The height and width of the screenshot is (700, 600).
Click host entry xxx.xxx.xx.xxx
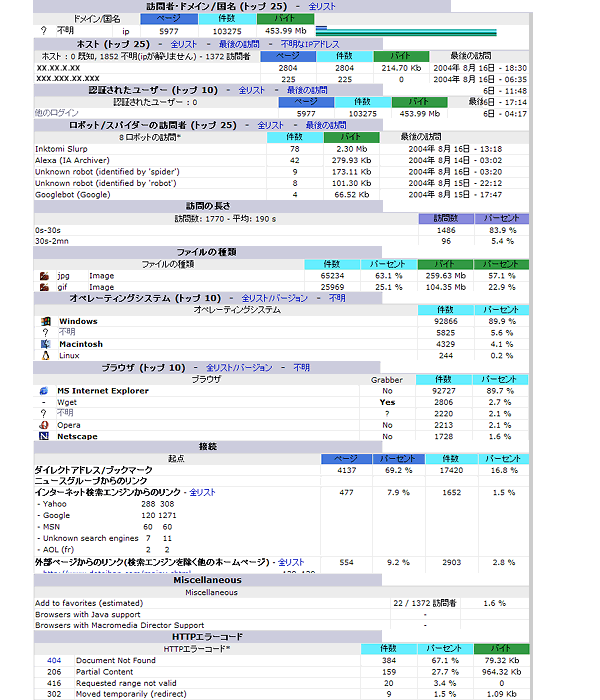pyautogui.click(x=68, y=79)
